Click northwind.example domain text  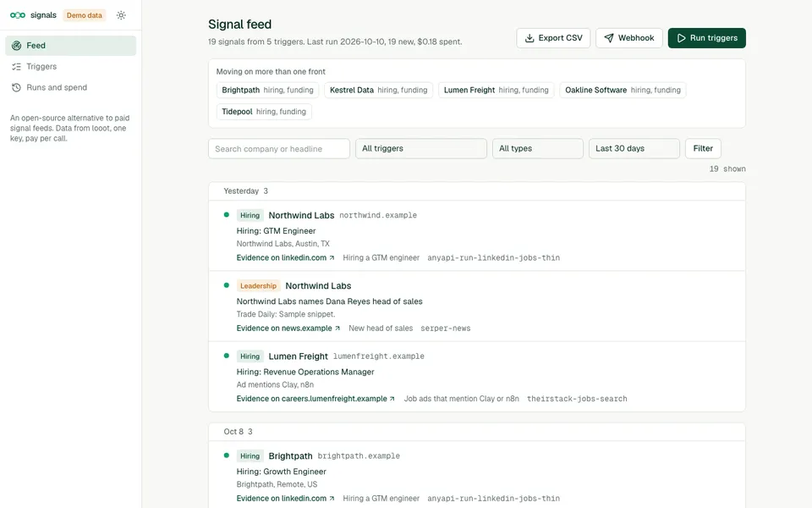coord(378,215)
